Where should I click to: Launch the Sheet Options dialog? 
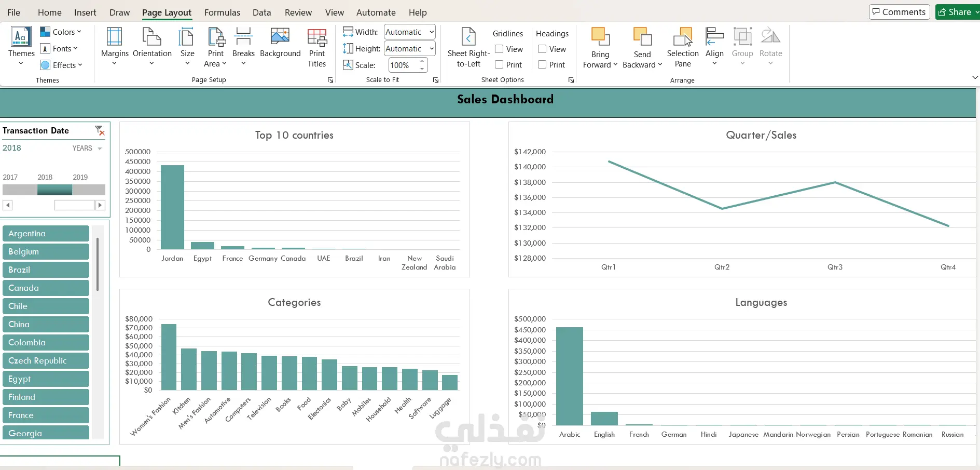(571, 80)
